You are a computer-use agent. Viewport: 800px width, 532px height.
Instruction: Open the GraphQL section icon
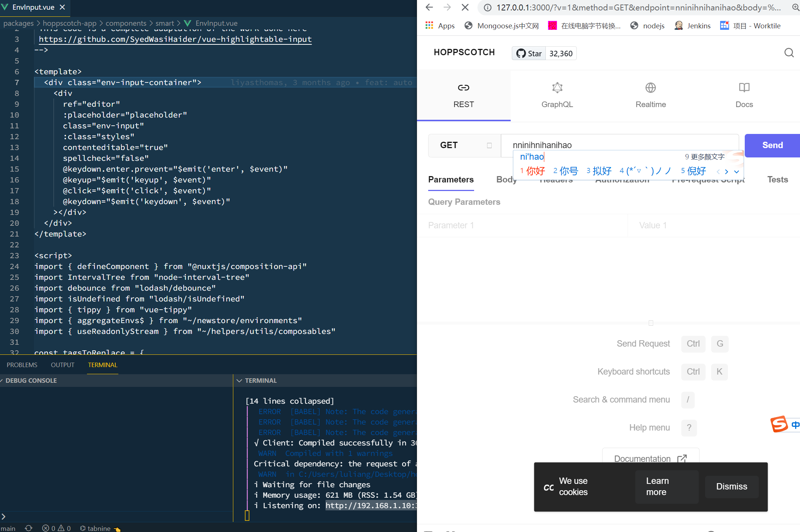(557, 88)
